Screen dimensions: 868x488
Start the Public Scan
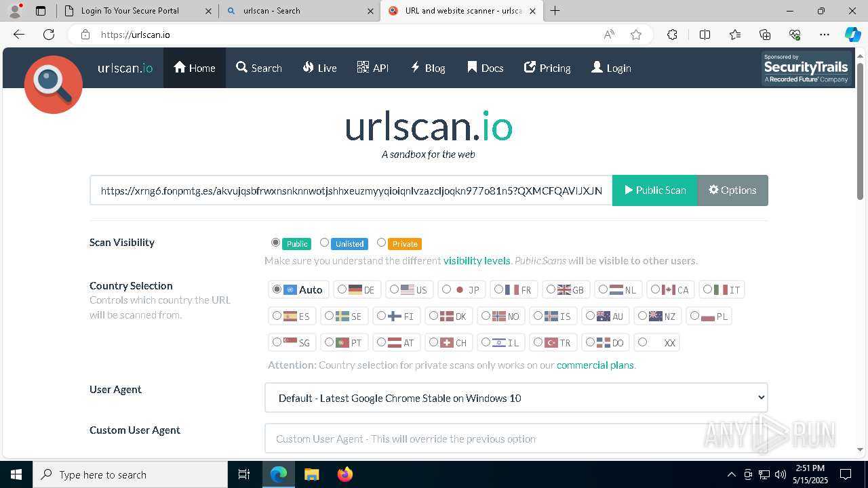click(x=654, y=190)
